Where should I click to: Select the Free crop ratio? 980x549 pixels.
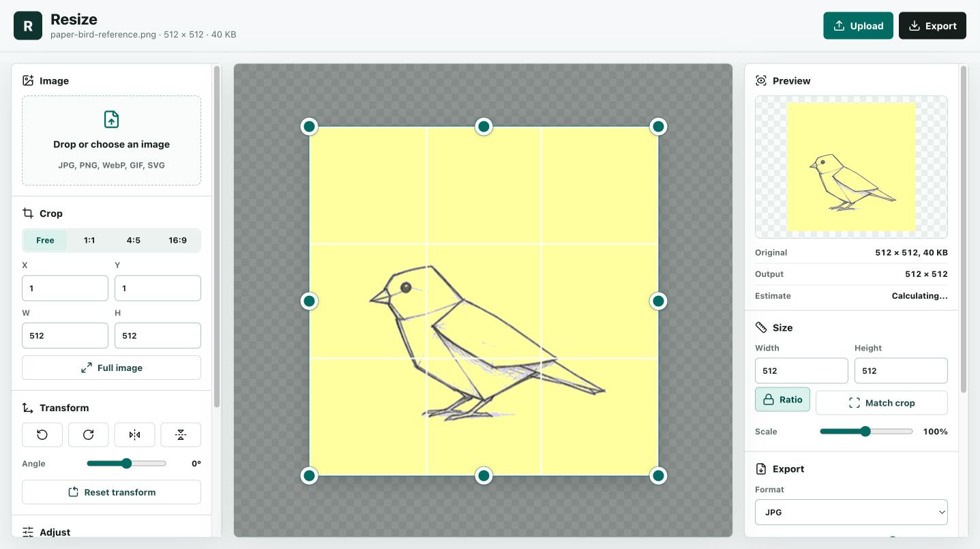click(x=45, y=240)
